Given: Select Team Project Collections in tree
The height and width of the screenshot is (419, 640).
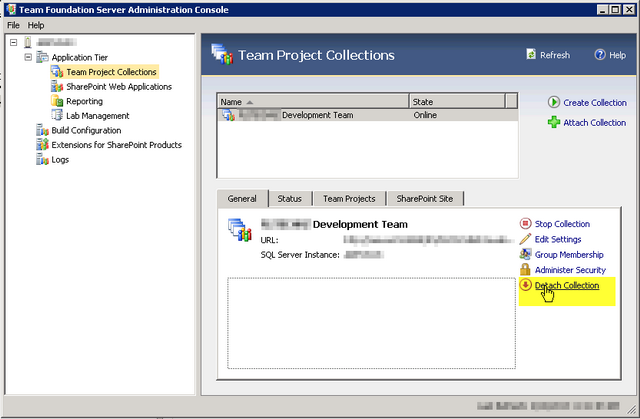Looking at the screenshot, I should pos(111,72).
